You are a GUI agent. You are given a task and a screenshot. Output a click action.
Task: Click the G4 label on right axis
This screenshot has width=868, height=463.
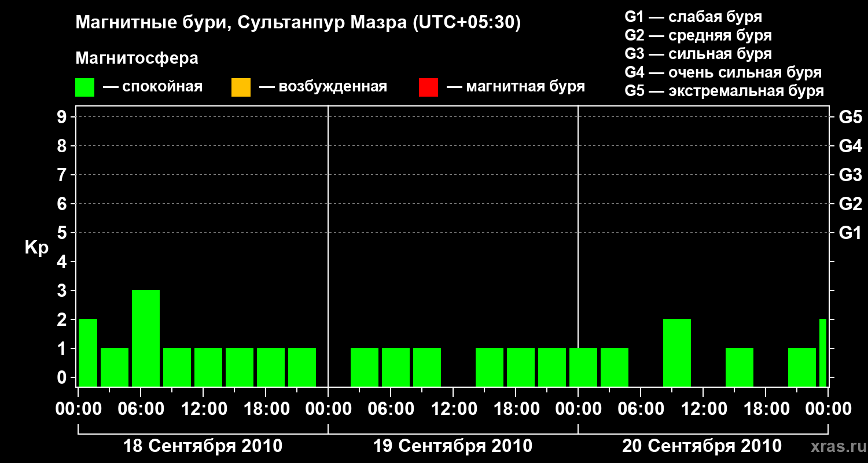coord(850,146)
